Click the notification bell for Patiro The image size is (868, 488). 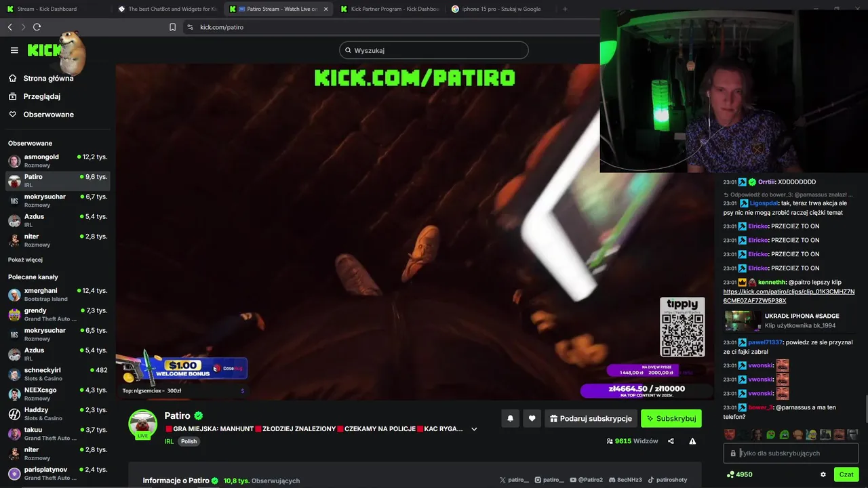click(x=511, y=419)
